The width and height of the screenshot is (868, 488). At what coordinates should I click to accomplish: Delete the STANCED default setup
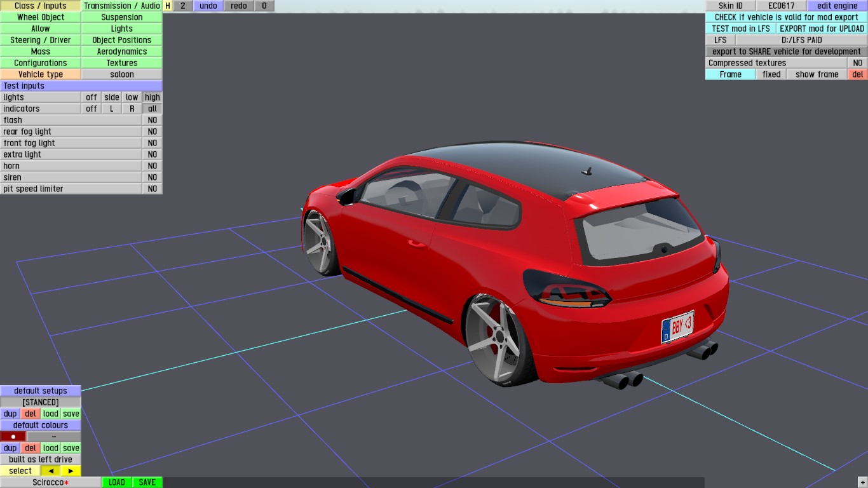pos(31,414)
